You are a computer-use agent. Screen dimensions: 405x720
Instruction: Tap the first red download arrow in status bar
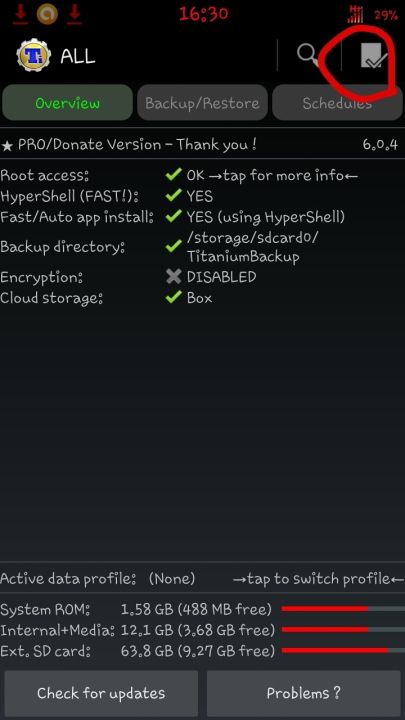(x=20, y=13)
